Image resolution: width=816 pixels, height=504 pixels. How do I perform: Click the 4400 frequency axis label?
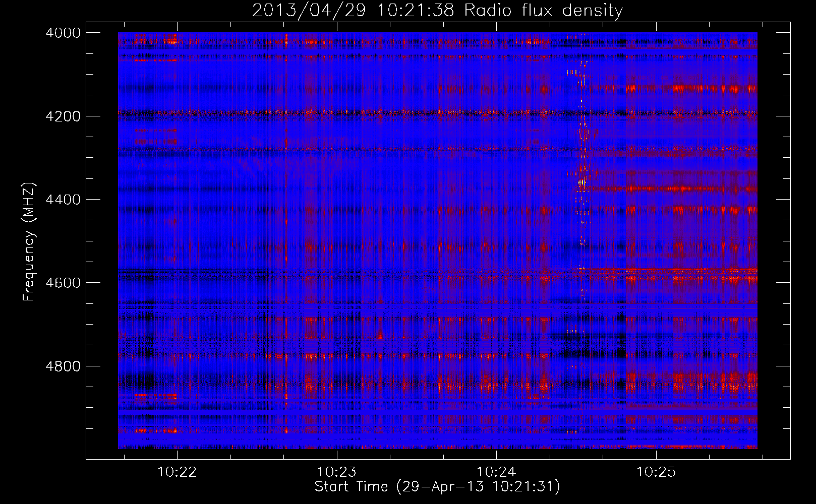[63, 200]
